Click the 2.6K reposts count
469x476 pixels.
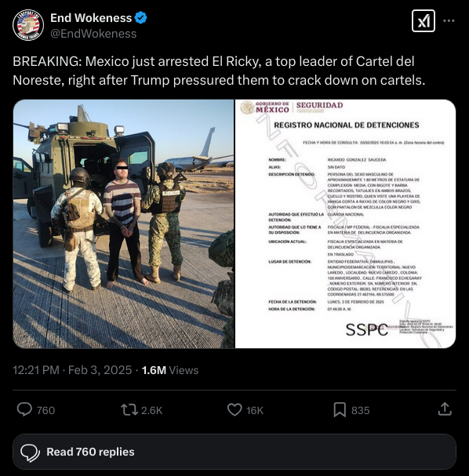(x=152, y=410)
